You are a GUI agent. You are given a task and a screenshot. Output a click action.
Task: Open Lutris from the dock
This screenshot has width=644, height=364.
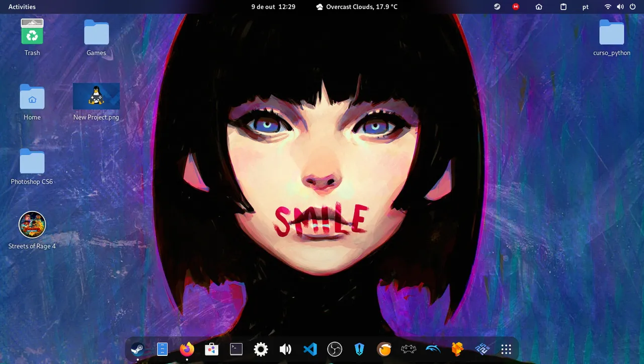click(x=384, y=349)
